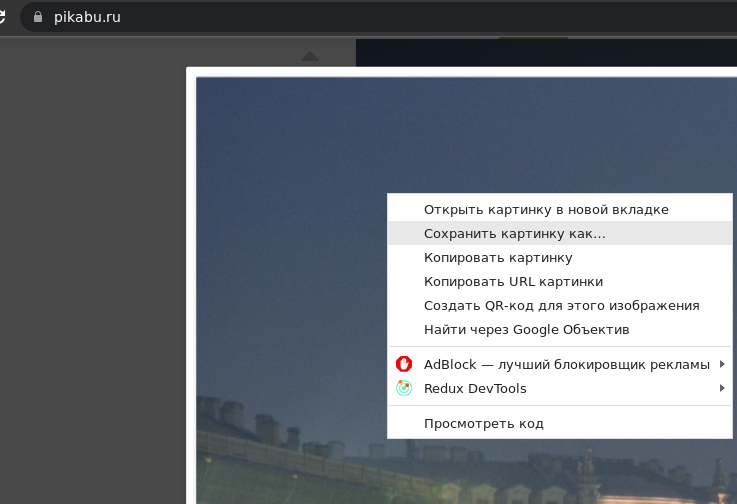Click the AdBlock red hand icon
Image resolution: width=737 pixels, height=504 pixels.
[x=404, y=364]
